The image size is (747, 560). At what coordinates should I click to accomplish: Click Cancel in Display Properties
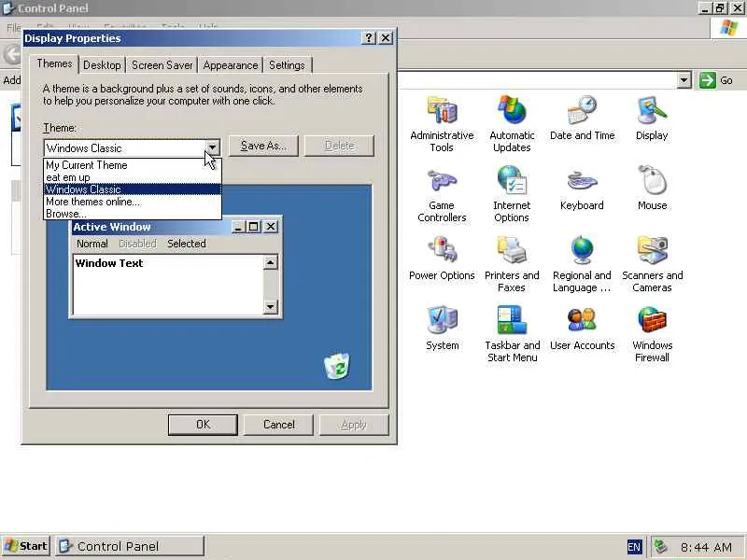(278, 425)
